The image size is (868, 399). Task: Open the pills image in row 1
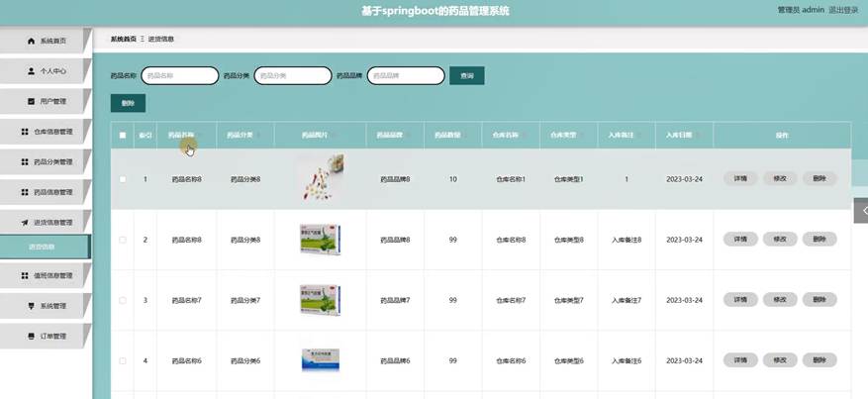(x=321, y=178)
